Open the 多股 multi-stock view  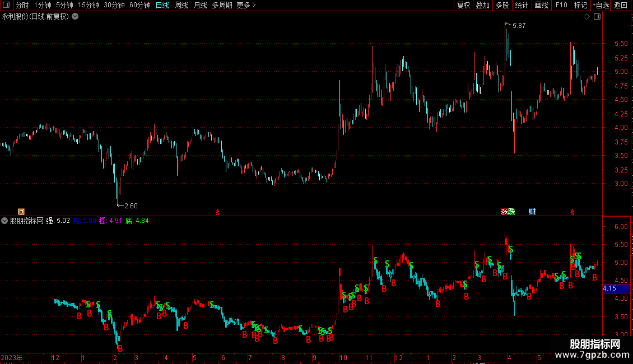click(502, 5)
